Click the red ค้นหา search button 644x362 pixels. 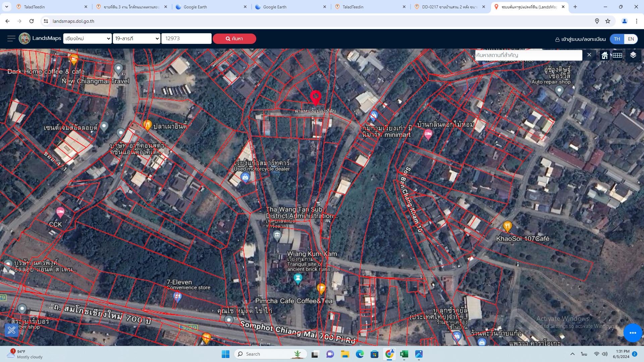234,39
